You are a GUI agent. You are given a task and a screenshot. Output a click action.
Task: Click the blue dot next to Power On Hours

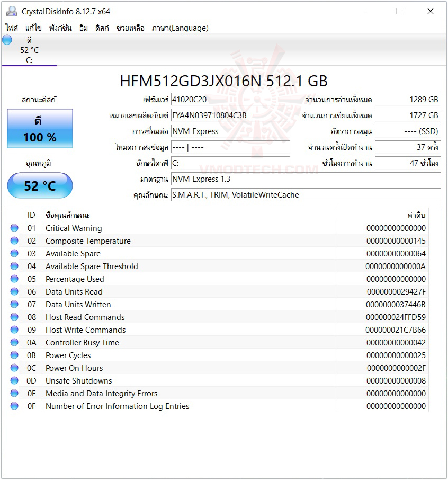point(14,368)
